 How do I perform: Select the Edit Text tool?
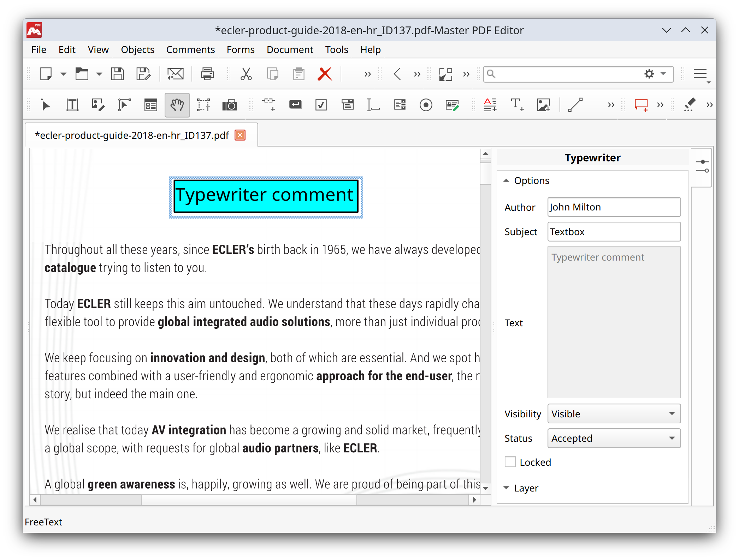coord(72,105)
